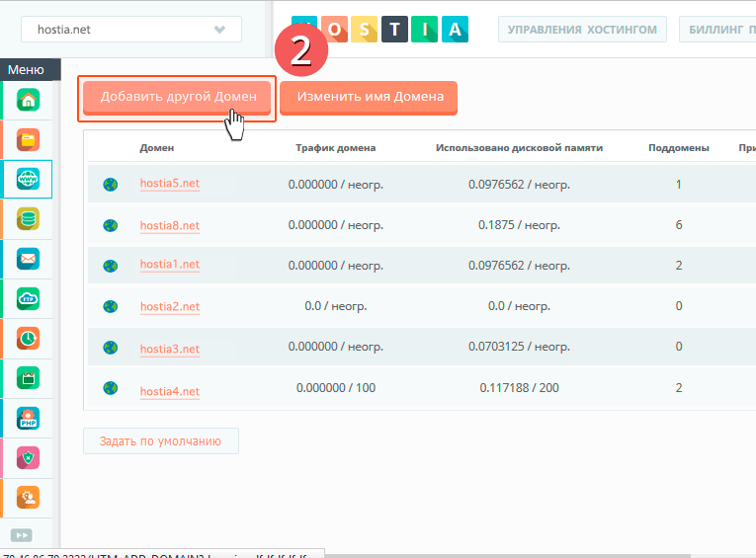Open the database icon in sidebar
This screenshot has height=558, width=756.
28,219
